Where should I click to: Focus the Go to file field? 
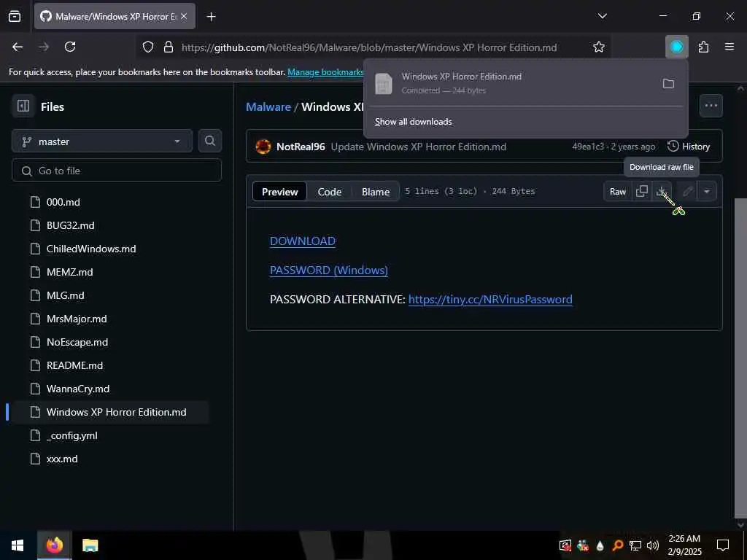click(x=117, y=171)
